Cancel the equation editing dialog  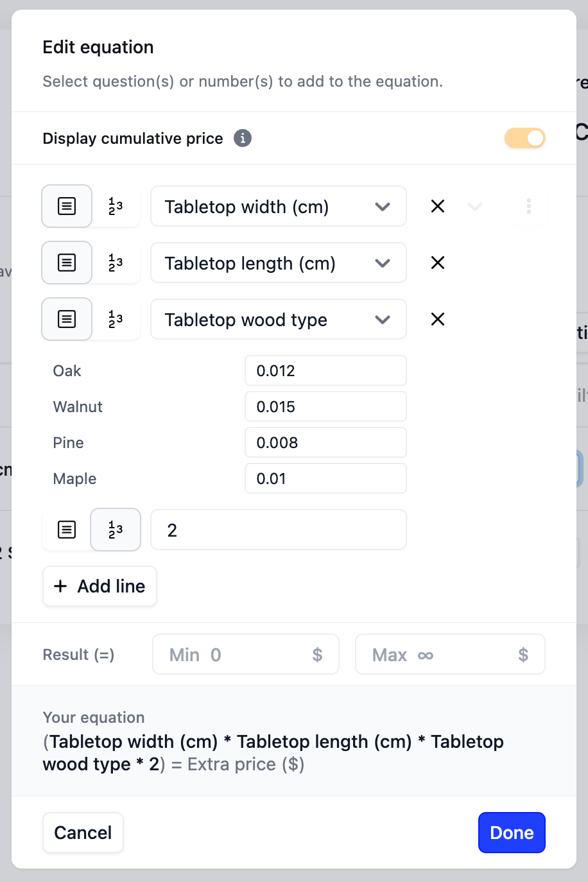83,833
